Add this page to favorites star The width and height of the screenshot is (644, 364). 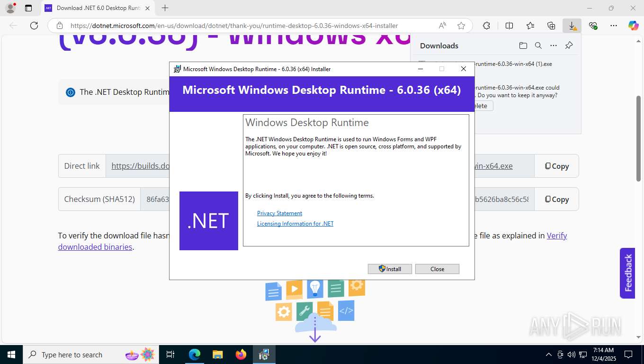[461, 26]
